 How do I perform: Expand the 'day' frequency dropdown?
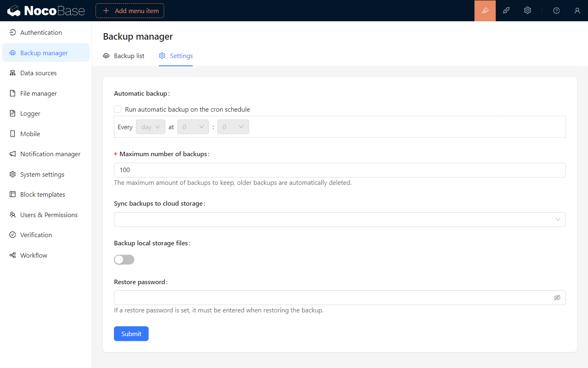[x=150, y=127]
